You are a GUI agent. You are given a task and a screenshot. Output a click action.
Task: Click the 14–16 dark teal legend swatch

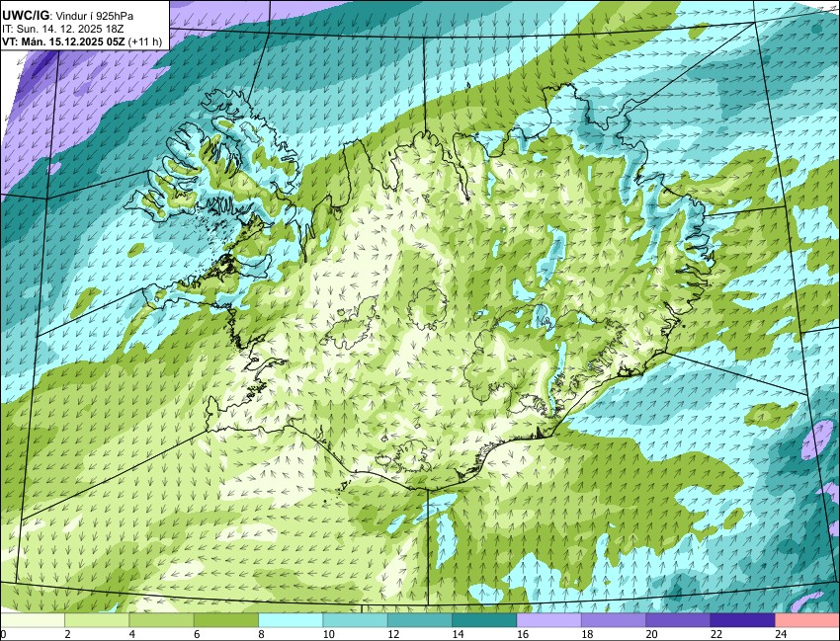(x=484, y=620)
